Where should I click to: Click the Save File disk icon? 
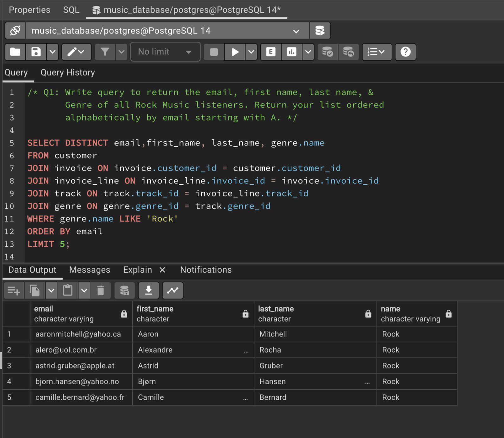(x=36, y=52)
